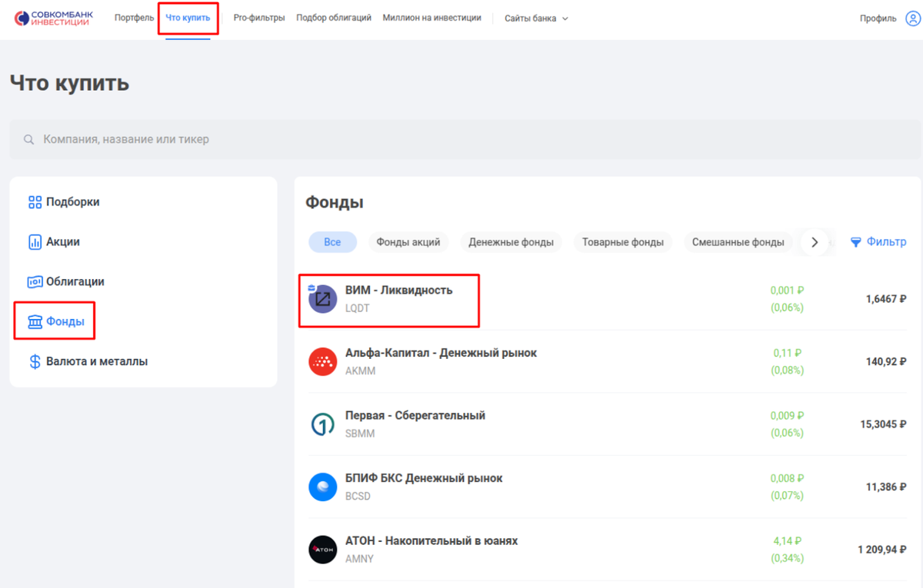Click the search magnifier icon
The height and width of the screenshot is (588, 923).
(29, 140)
